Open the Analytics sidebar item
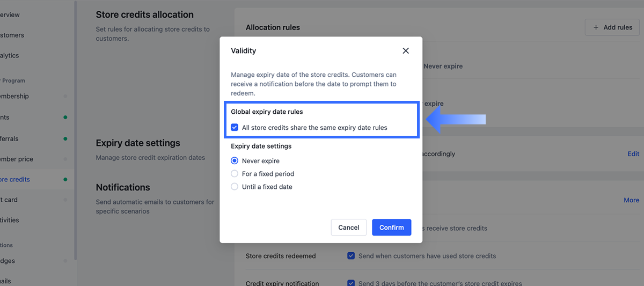The image size is (644, 286). click(10, 55)
